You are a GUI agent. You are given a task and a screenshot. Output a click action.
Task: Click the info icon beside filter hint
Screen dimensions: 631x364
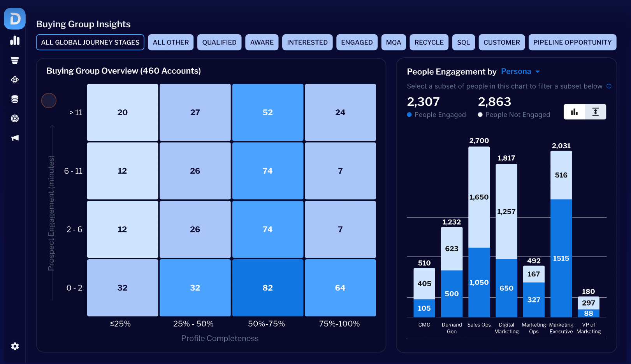click(609, 86)
